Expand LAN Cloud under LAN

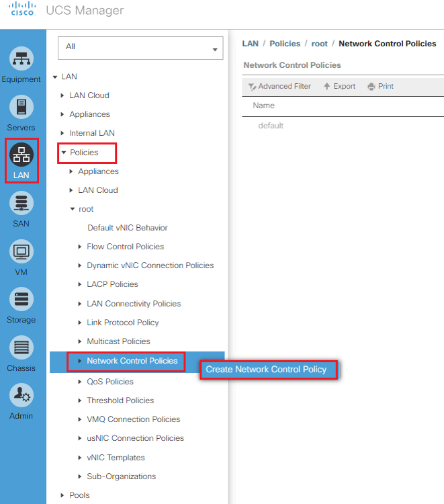click(x=62, y=95)
